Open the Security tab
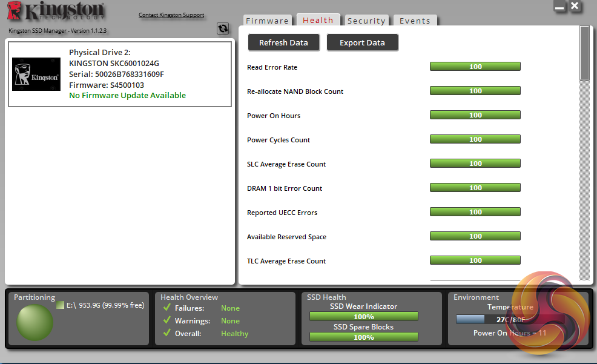The height and width of the screenshot is (364, 597). pyautogui.click(x=366, y=21)
